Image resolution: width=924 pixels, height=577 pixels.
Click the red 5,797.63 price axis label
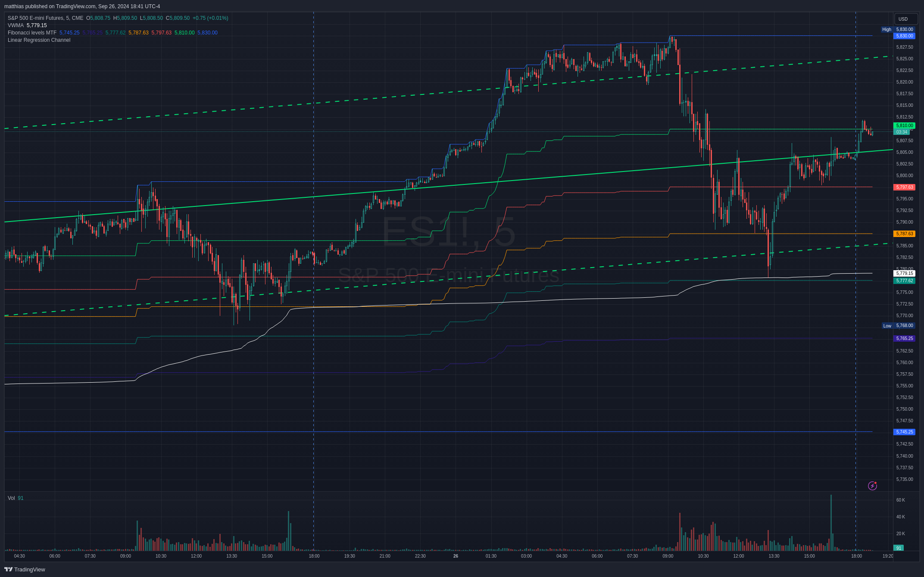coord(905,187)
